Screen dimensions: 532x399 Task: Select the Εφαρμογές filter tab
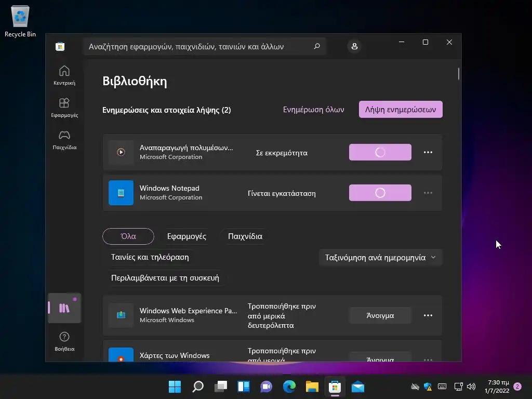coord(187,236)
